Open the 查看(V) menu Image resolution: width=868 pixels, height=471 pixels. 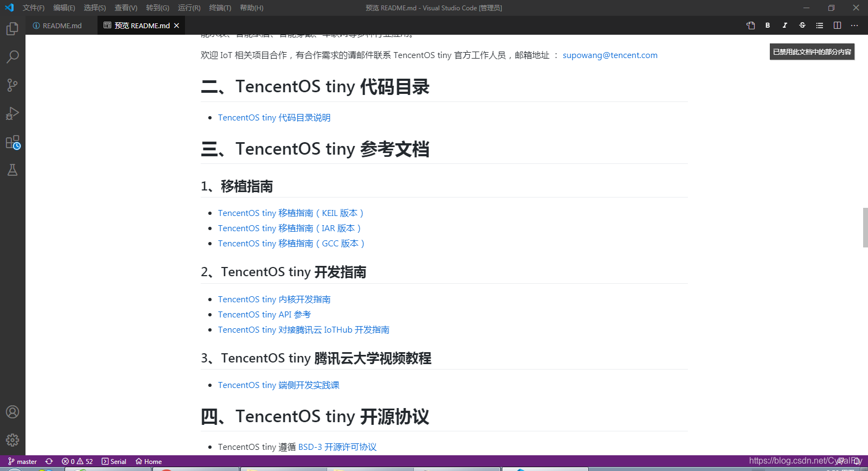point(126,8)
